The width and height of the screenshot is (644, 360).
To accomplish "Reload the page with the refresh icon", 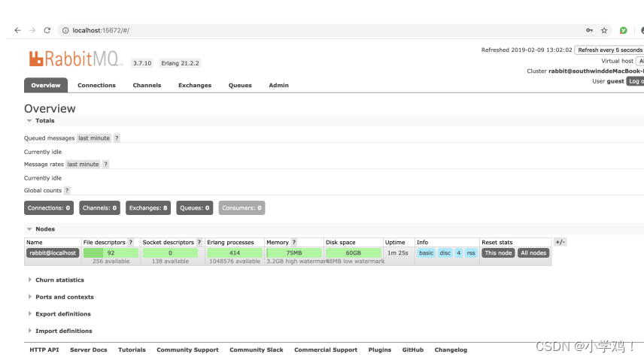I will click(x=47, y=30).
